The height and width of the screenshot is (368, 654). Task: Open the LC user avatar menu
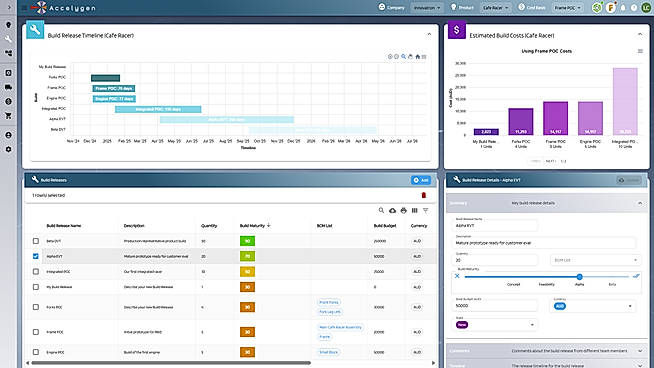646,8
